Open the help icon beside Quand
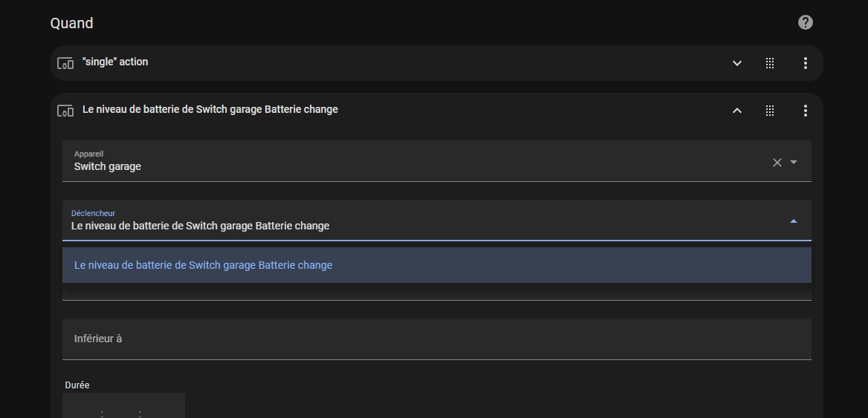This screenshot has height=418, width=868. coord(805,23)
